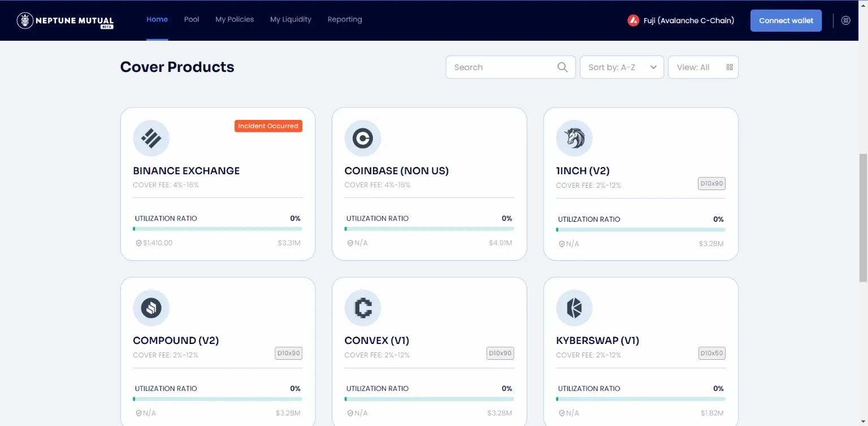This screenshot has height=426, width=868.
Task: Click the Connect wallet button
Action: tap(786, 20)
